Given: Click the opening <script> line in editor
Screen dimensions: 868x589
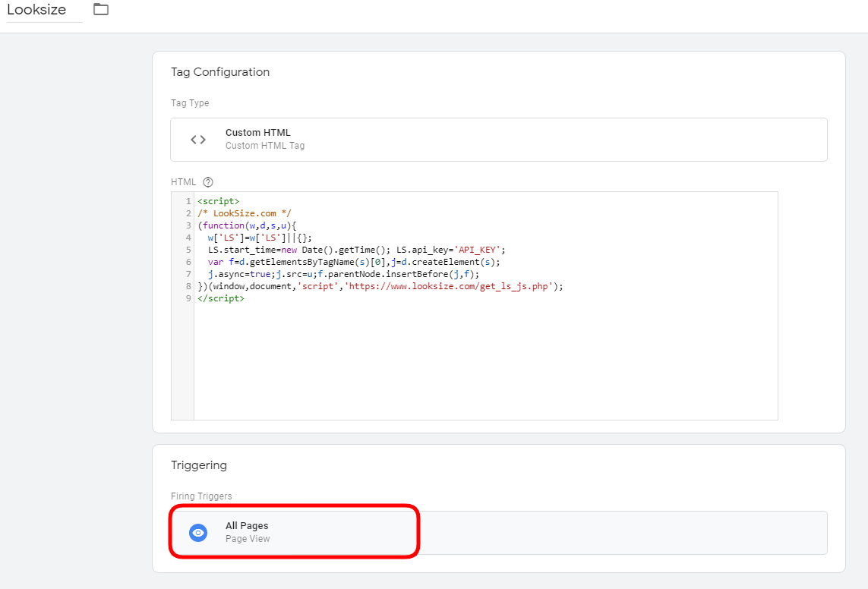Looking at the screenshot, I should point(218,201).
